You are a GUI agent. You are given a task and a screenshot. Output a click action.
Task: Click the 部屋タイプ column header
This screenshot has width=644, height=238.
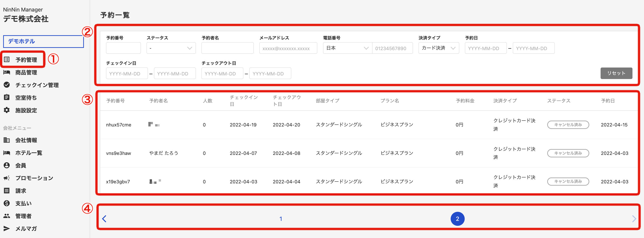[x=327, y=101]
